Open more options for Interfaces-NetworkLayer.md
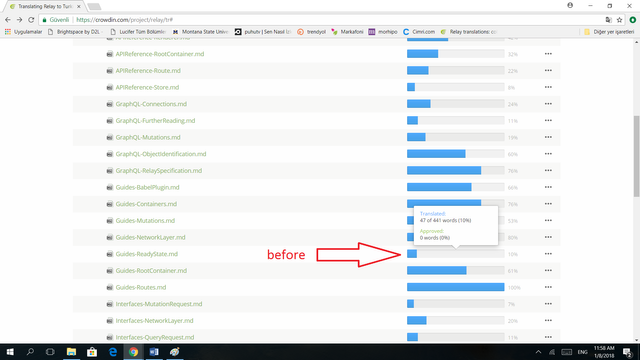 548,320
